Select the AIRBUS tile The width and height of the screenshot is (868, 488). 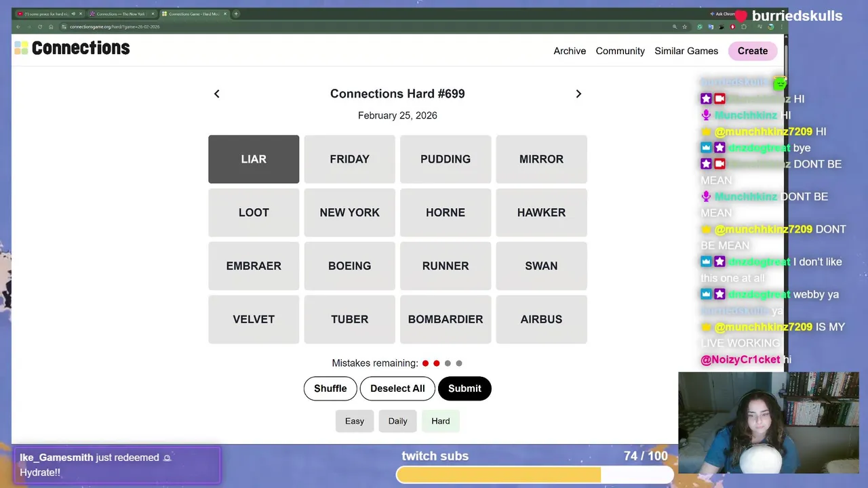(541, 319)
